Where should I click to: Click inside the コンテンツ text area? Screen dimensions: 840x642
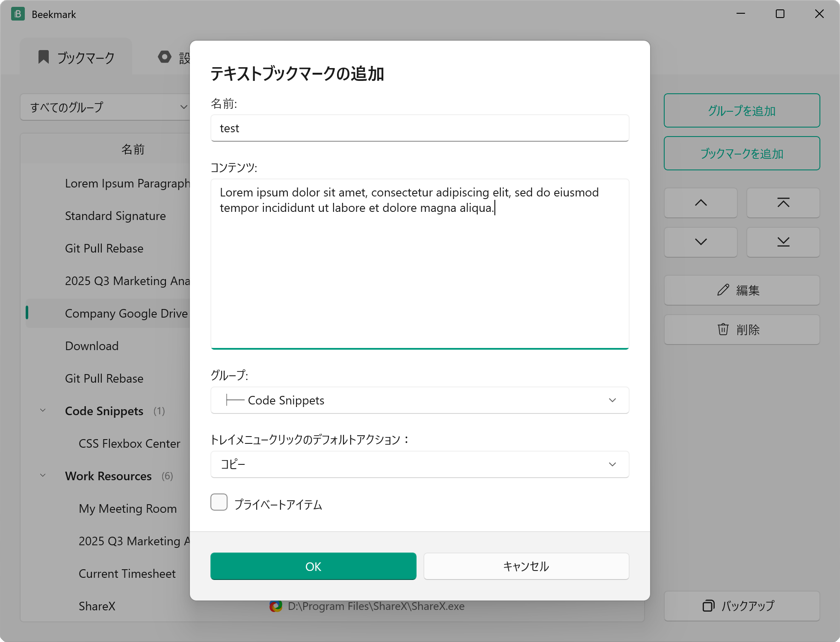(x=420, y=264)
